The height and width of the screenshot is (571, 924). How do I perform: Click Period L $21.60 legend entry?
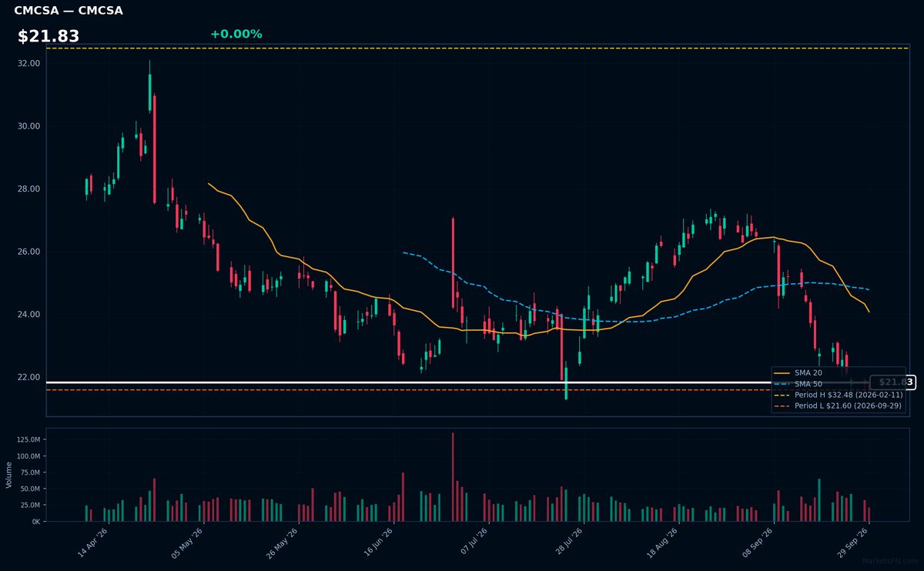(839, 406)
